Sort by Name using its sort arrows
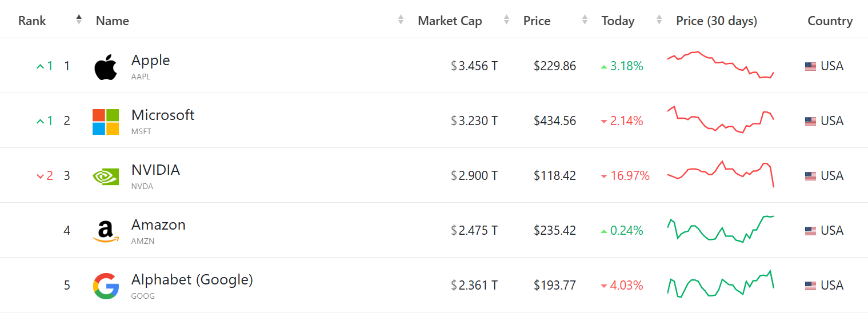Viewport: 868px width, 317px height. point(401,20)
